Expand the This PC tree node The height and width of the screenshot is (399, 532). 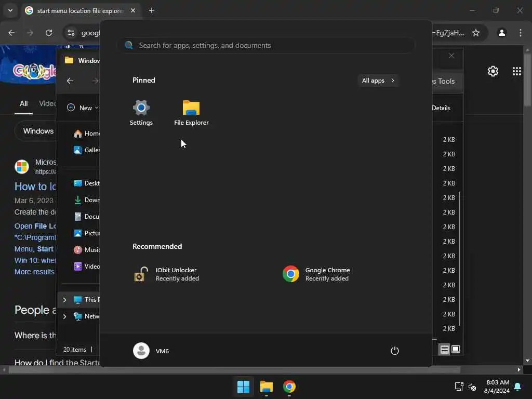64,300
